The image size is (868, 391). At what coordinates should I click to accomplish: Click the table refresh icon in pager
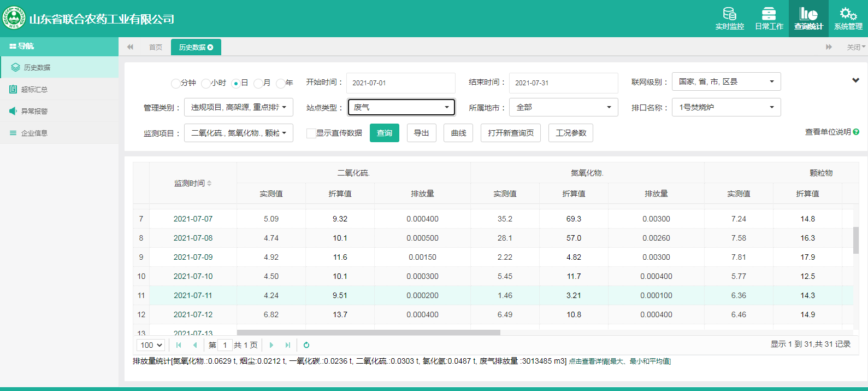click(x=306, y=345)
